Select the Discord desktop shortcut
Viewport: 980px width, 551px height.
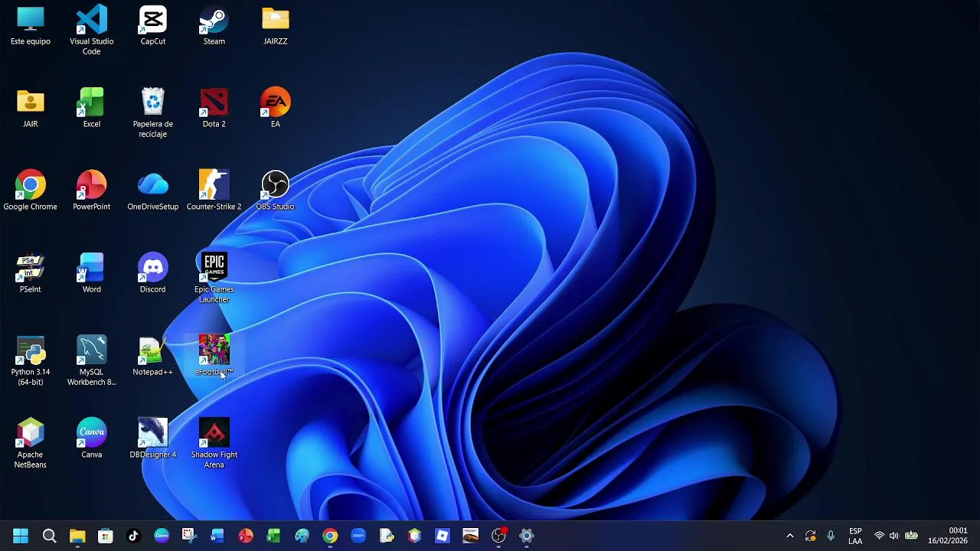(153, 274)
